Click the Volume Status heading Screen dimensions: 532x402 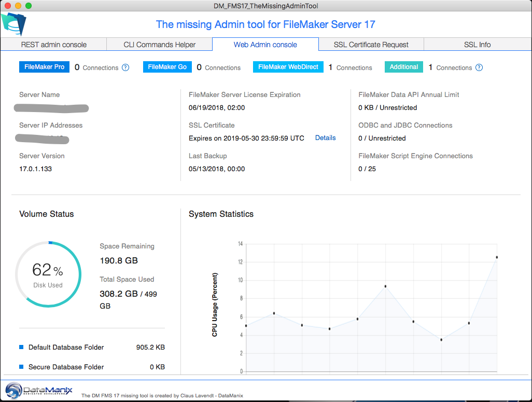point(47,214)
